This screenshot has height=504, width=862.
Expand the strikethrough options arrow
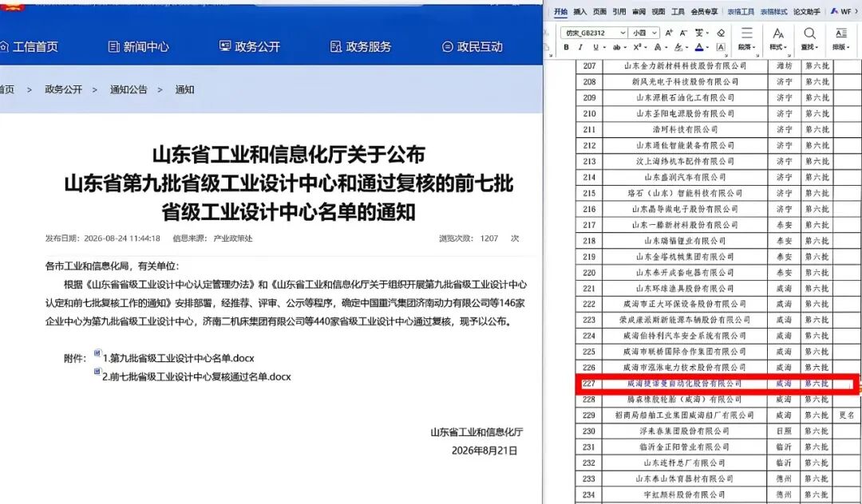pos(625,47)
